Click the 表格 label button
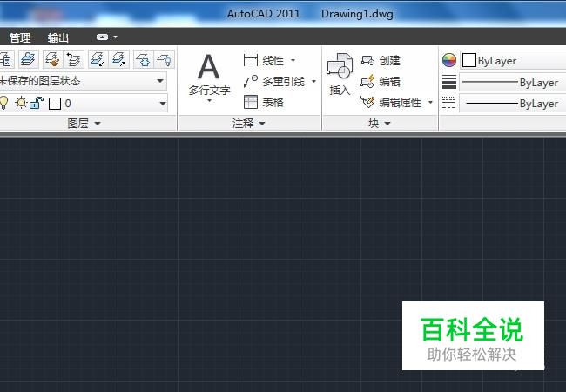Image resolution: width=566 pixels, height=392 pixels. pos(273,103)
